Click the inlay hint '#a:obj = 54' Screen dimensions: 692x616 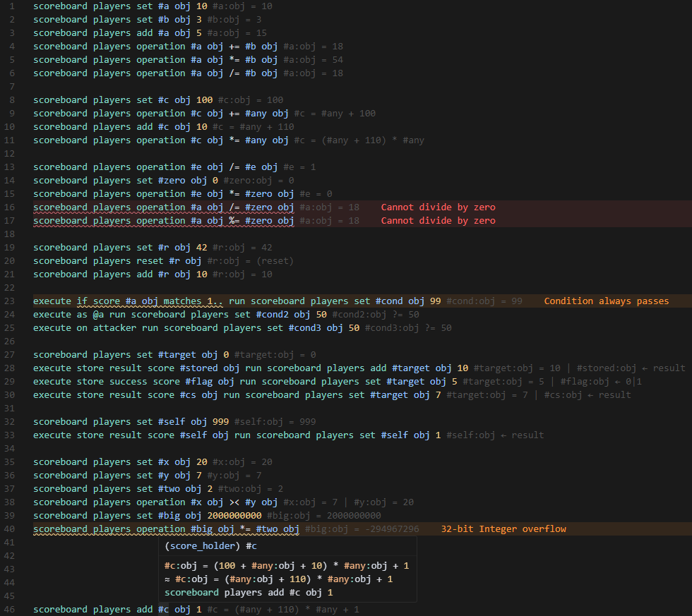pyautogui.click(x=314, y=59)
